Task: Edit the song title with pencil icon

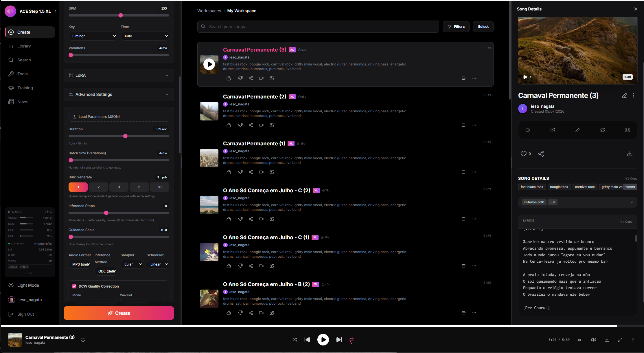Action: pyautogui.click(x=624, y=96)
